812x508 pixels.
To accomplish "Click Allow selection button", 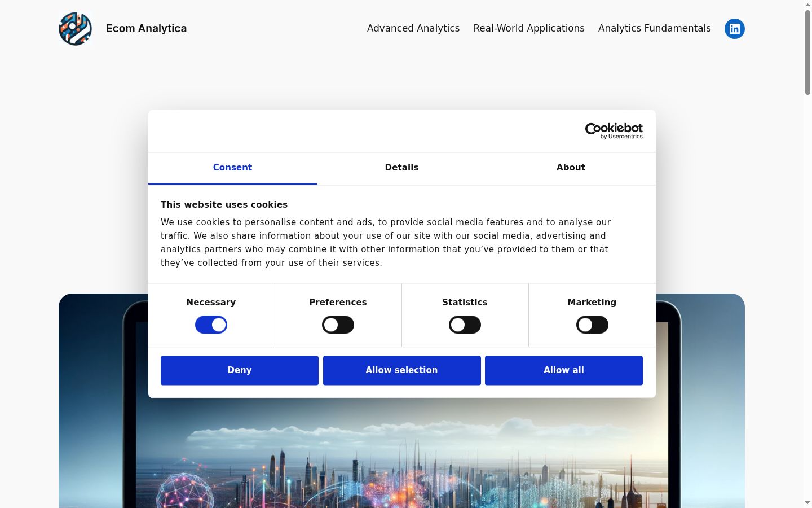I will (x=401, y=370).
